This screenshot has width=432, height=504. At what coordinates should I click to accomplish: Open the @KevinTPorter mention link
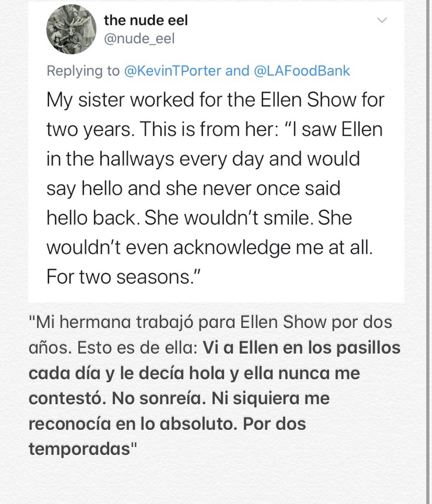coord(172,71)
